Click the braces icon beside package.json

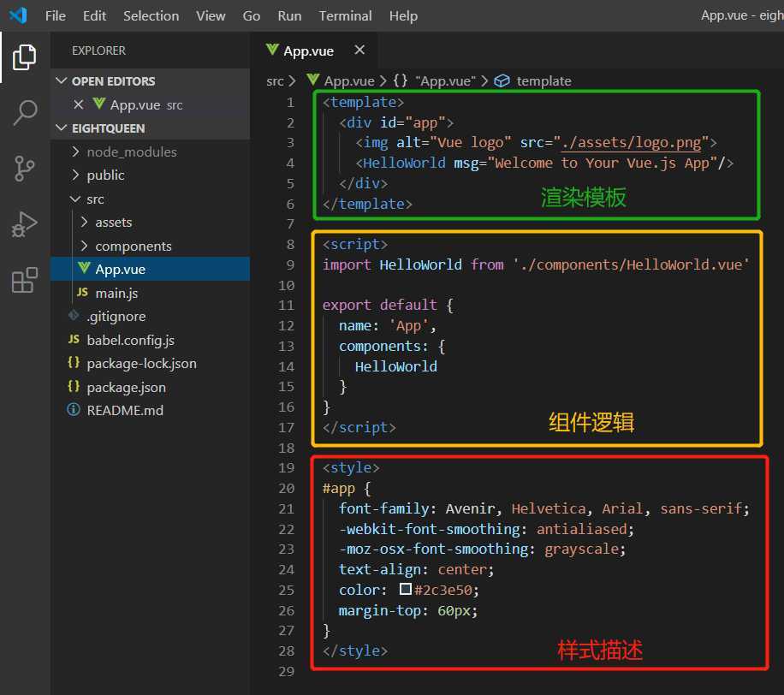74,386
